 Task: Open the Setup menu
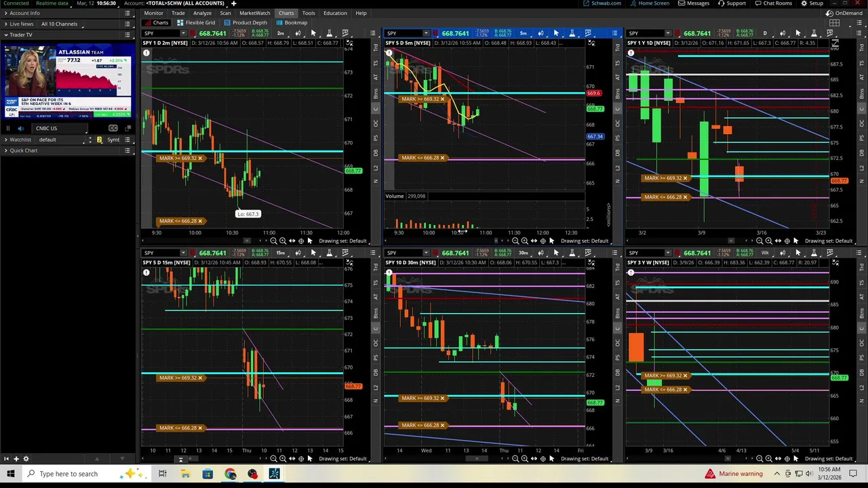pos(812,3)
